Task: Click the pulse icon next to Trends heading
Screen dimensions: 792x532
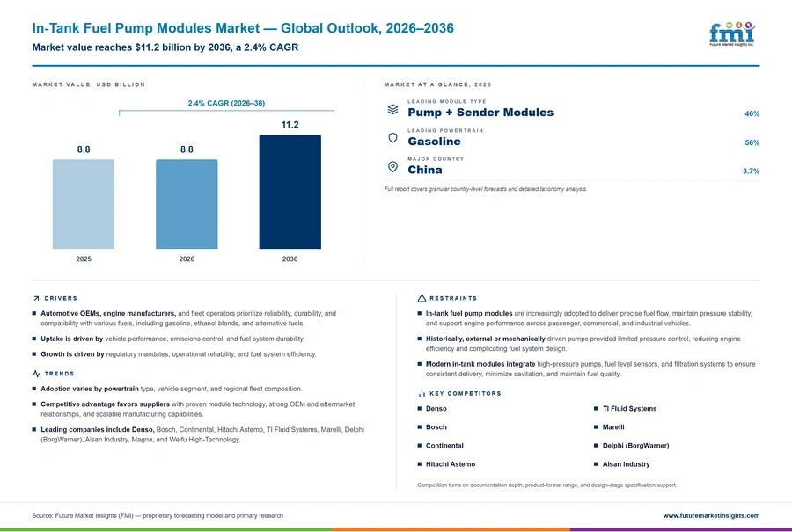Action: tap(36, 374)
